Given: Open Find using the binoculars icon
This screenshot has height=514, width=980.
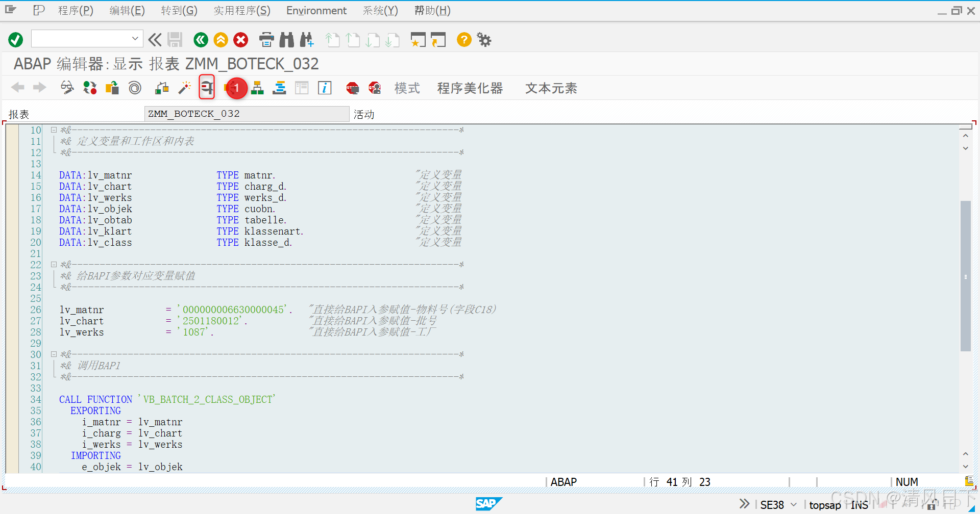Looking at the screenshot, I should pyautogui.click(x=287, y=39).
